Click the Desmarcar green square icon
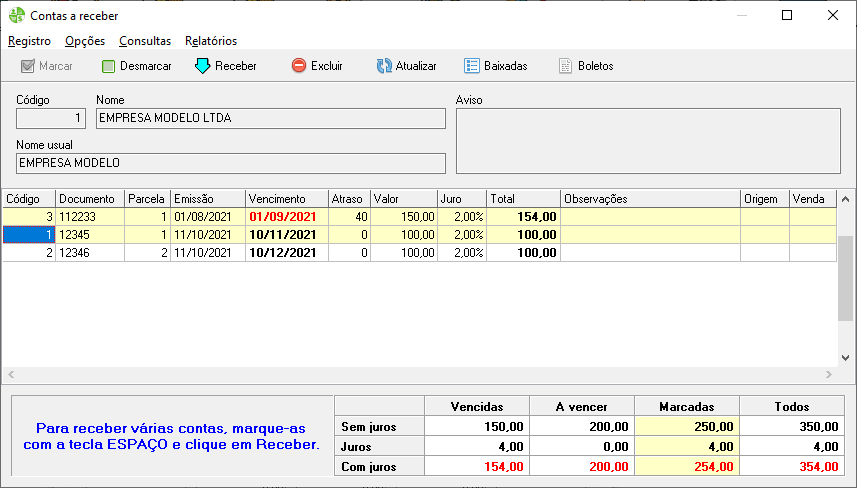Viewport: 857px width, 488px height. [109, 66]
